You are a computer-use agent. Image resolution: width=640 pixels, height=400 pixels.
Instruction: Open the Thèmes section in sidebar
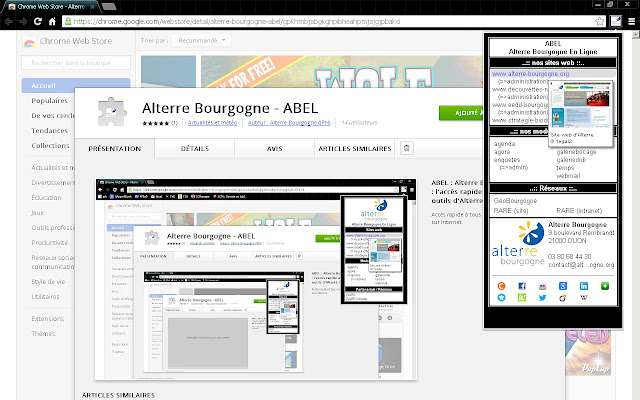coord(43,333)
